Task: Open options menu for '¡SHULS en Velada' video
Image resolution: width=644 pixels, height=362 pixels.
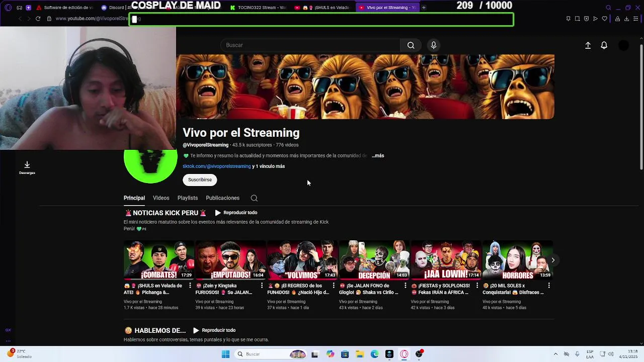Action: tap(190, 286)
